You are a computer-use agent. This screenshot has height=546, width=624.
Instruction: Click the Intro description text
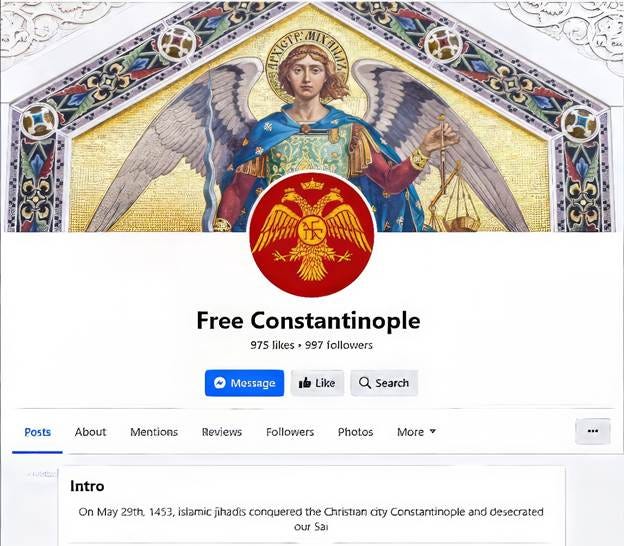pos(311,519)
